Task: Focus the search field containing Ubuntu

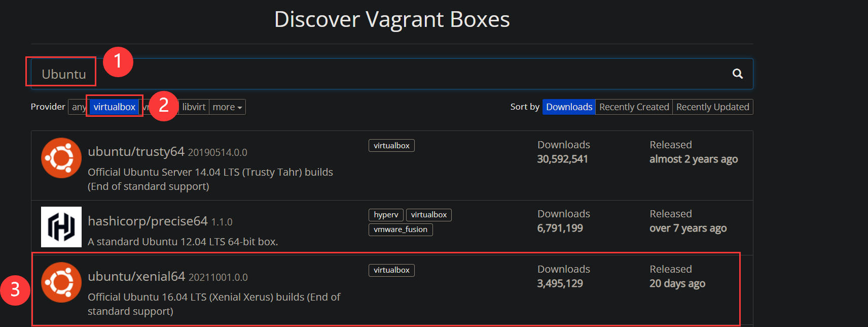Action: point(391,74)
